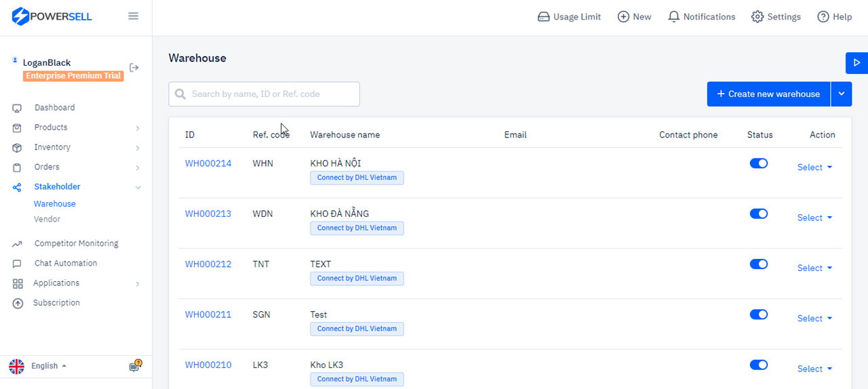The width and height of the screenshot is (868, 389).
Task: Open Competitor Monitoring in the sidebar
Action: coord(76,243)
